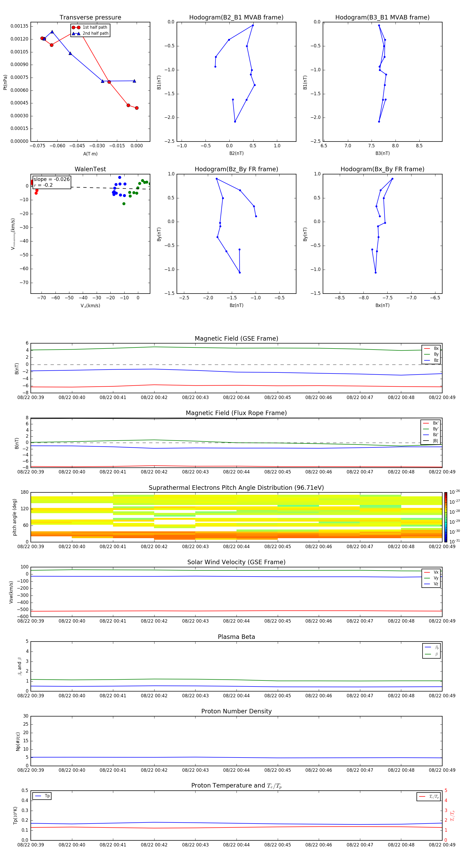This screenshot has width=473, height=868.
Task: Click '08/22 00:42' tick under Plasma Beta plot
Action: [154, 696]
